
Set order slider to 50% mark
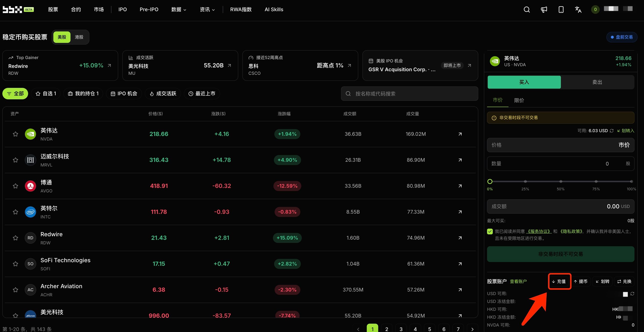[x=561, y=181]
